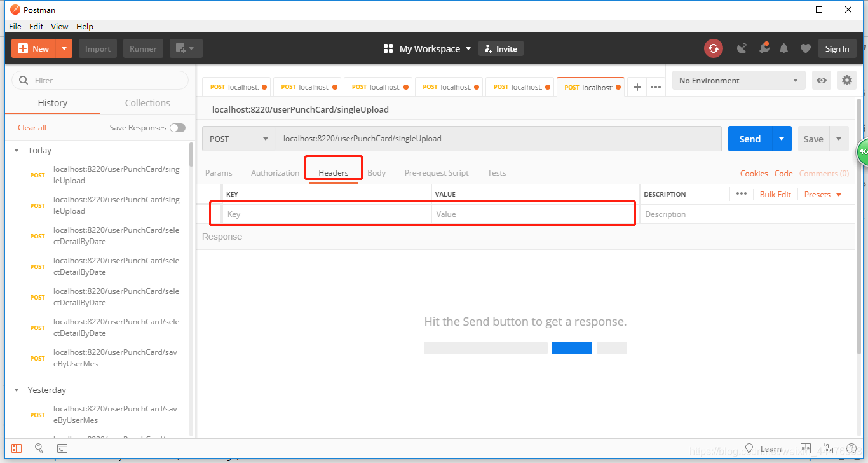Click the Save request button

(x=813, y=139)
